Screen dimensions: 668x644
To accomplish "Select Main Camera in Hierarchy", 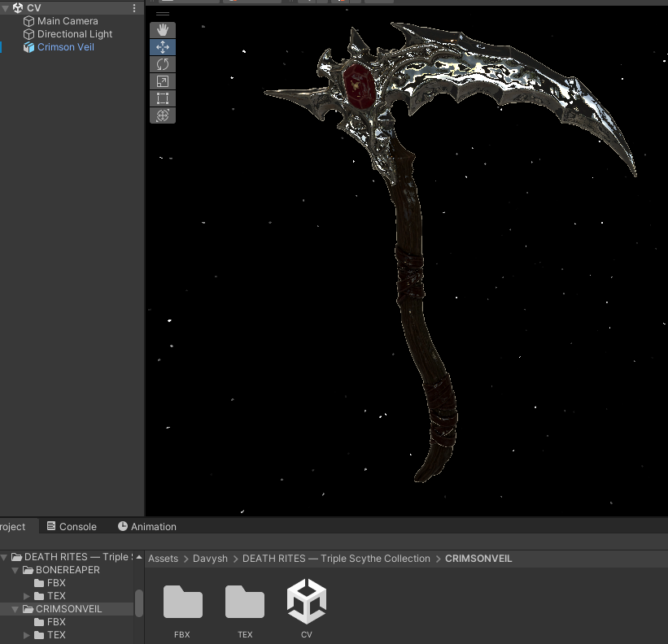I will [x=68, y=21].
